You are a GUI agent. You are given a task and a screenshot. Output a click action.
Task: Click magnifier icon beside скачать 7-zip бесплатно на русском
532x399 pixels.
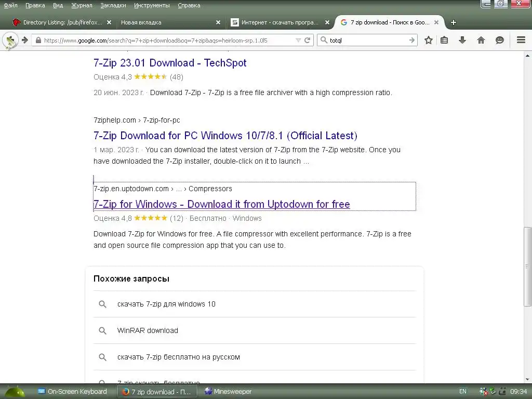[102, 357]
